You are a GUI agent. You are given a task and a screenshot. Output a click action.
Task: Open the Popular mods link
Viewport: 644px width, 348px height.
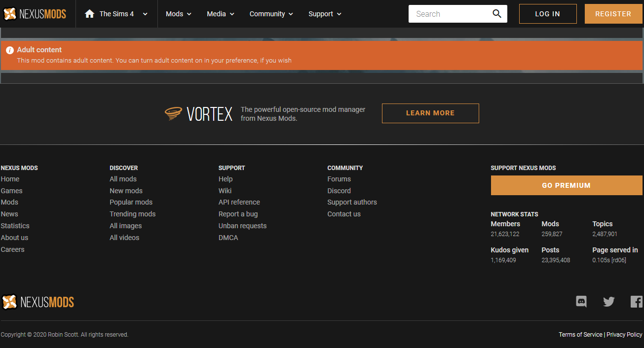[131, 202]
